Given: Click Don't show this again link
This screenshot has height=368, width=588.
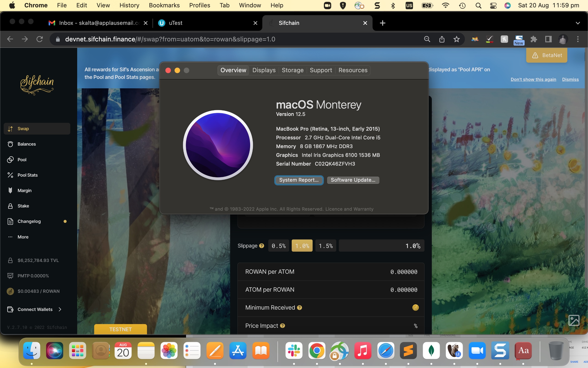Looking at the screenshot, I should pyautogui.click(x=533, y=79).
